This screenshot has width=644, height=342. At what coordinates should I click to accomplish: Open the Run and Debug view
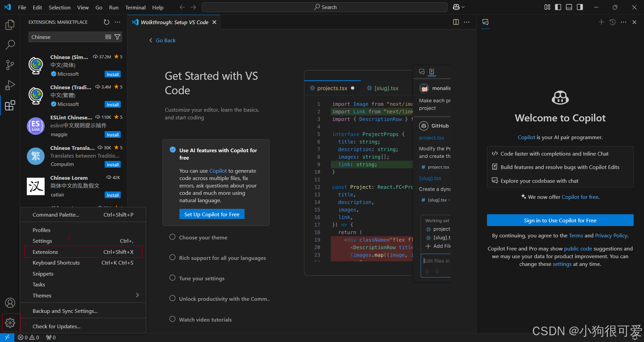tap(10, 85)
